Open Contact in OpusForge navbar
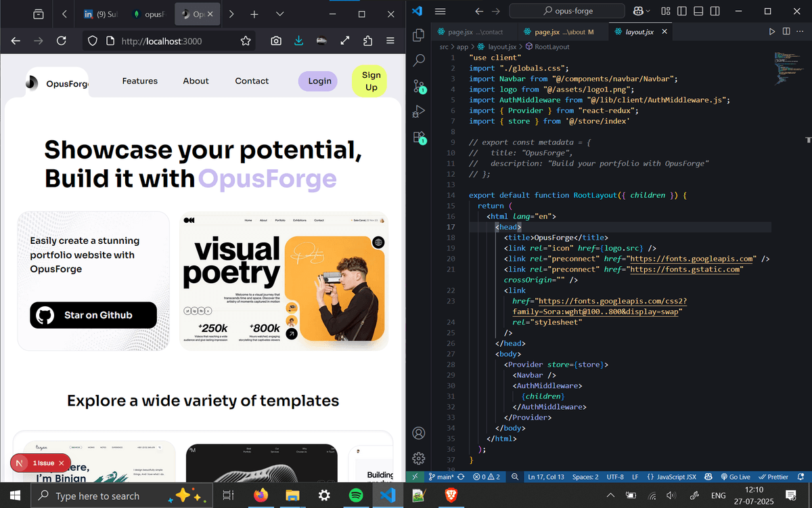This screenshot has height=508, width=812. pos(252,81)
